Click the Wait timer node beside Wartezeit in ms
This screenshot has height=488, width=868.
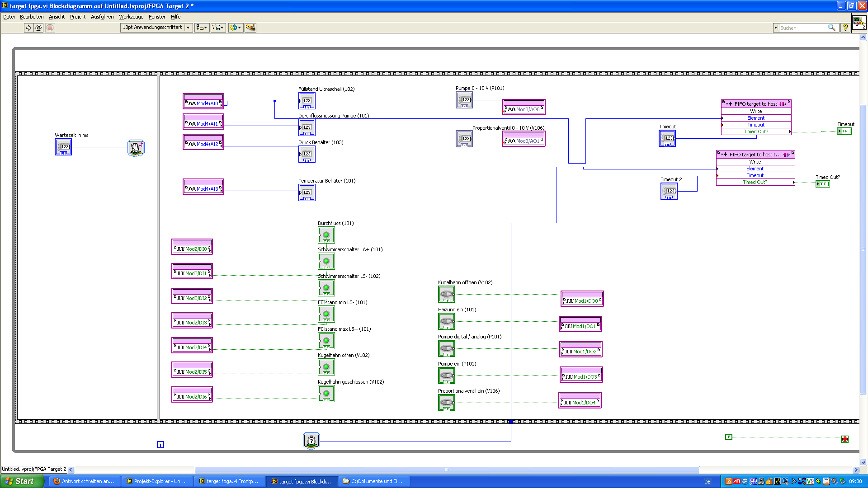pyautogui.click(x=136, y=147)
